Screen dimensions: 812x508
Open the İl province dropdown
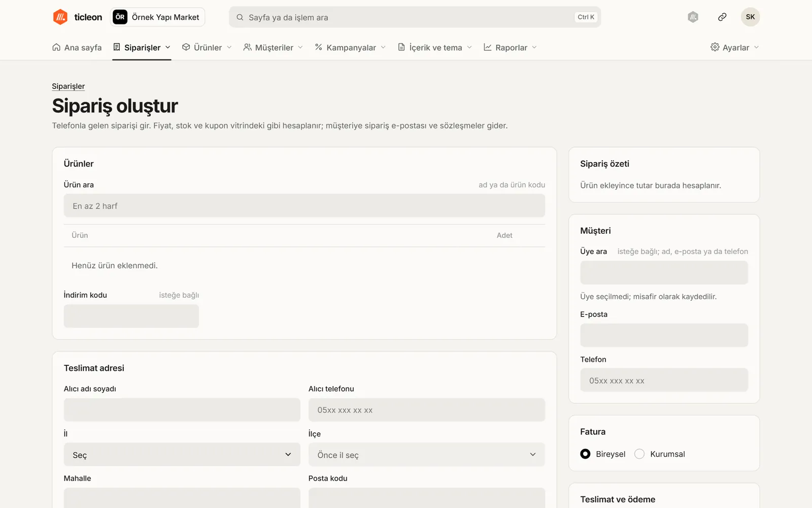tap(182, 455)
